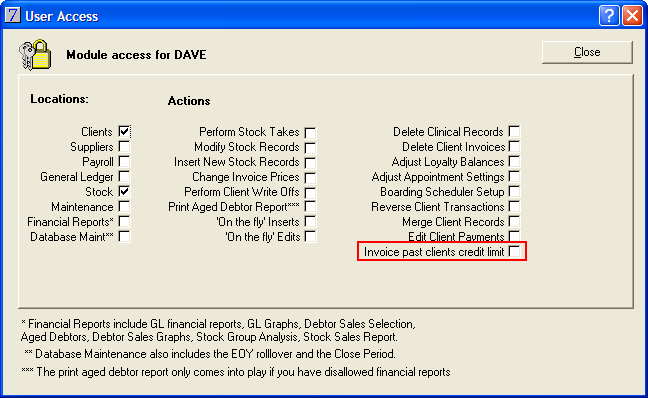Check Print Aged Debtor Report option
Image resolution: width=648 pixels, height=398 pixels.
pyautogui.click(x=310, y=206)
